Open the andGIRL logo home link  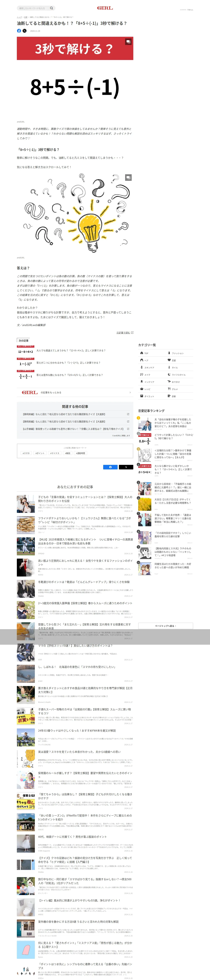105,8
